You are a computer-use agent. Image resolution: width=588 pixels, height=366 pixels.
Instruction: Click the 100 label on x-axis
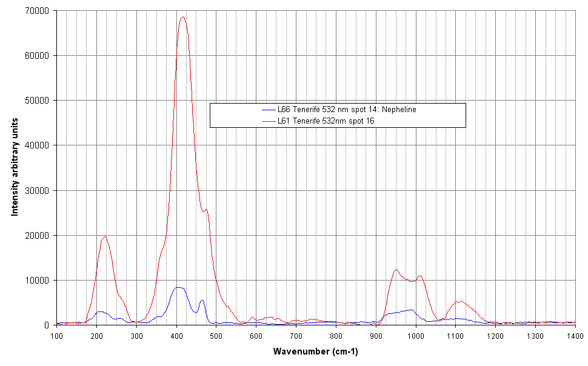tap(56, 335)
